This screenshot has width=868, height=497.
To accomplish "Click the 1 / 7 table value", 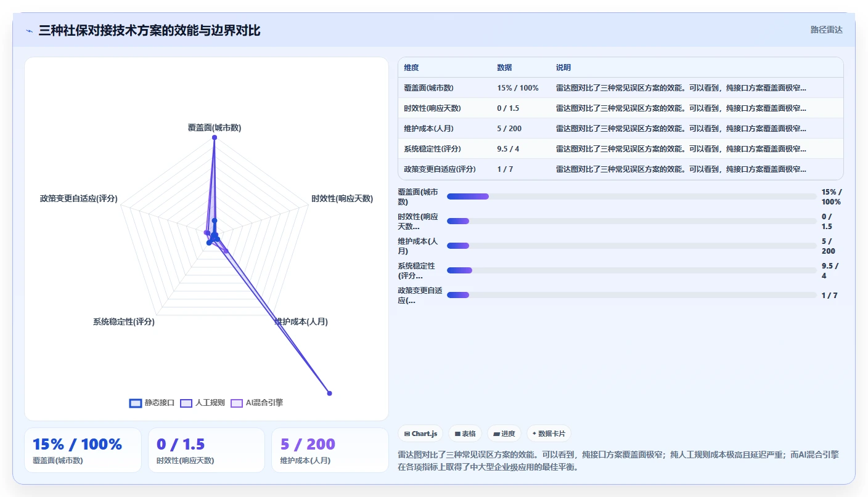I will tap(505, 169).
